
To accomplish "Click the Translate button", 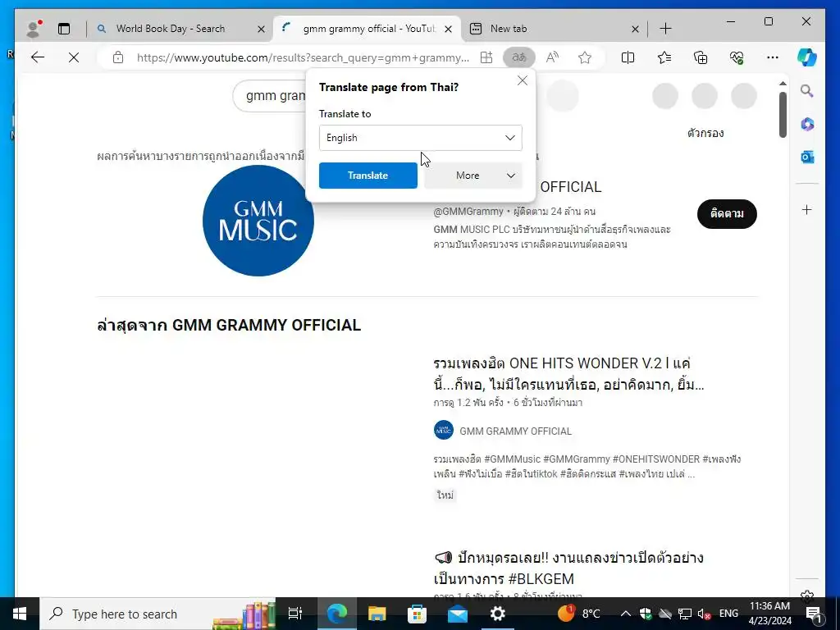I will pos(368,176).
